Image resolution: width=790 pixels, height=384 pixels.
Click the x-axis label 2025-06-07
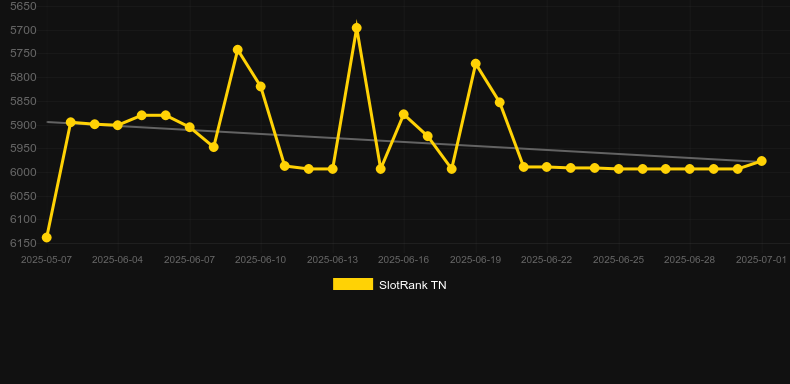pos(189,260)
